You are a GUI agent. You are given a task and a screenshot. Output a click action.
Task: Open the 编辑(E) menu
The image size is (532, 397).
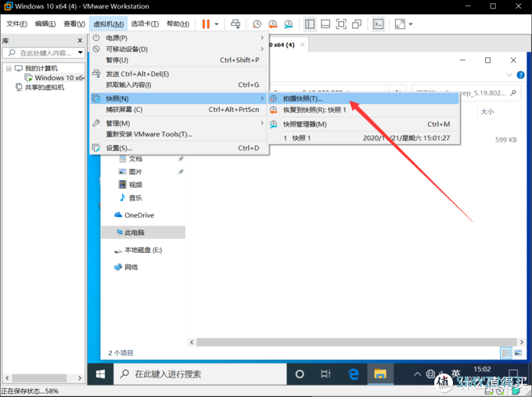click(45, 23)
